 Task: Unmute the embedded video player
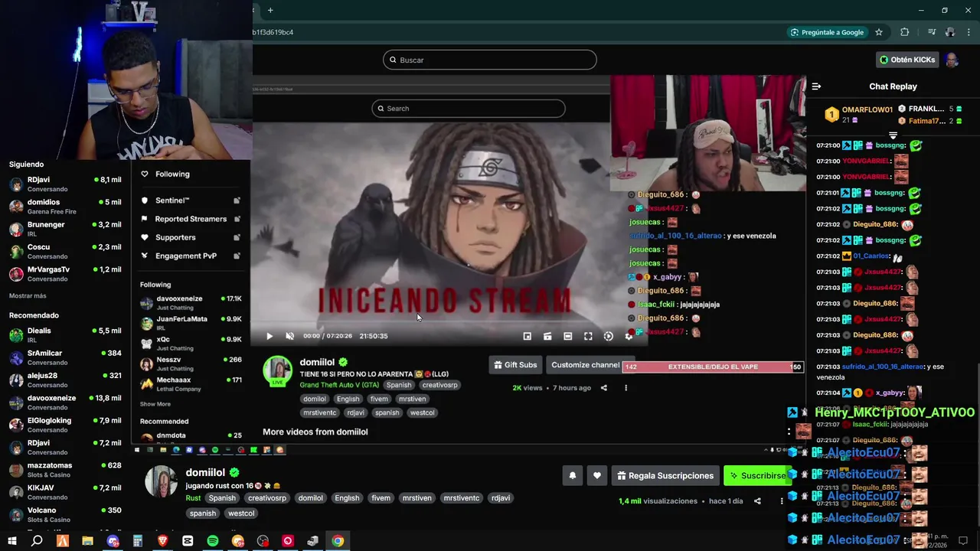289,336
